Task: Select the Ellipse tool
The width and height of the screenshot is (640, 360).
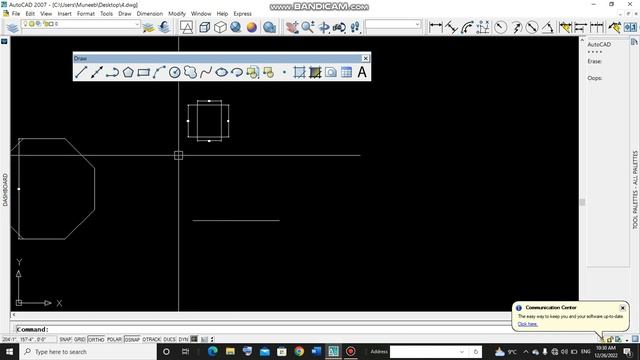Action: coord(221,72)
